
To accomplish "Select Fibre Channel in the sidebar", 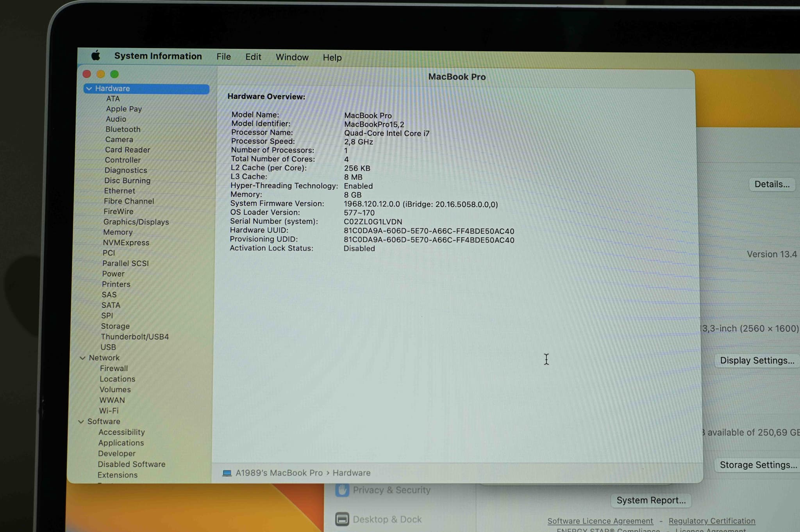I will pyautogui.click(x=129, y=201).
